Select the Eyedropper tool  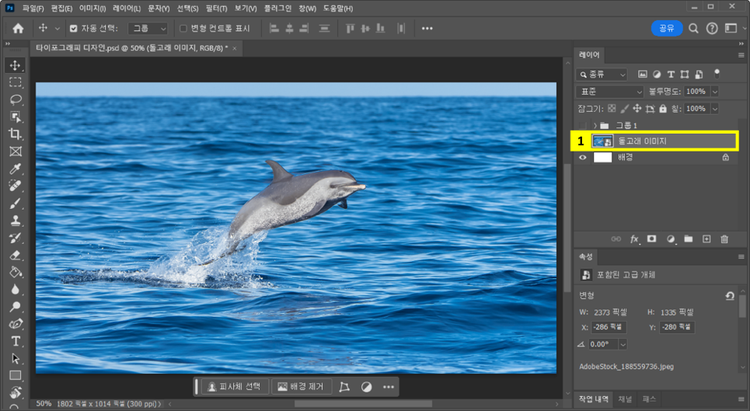[x=15, y=168]
